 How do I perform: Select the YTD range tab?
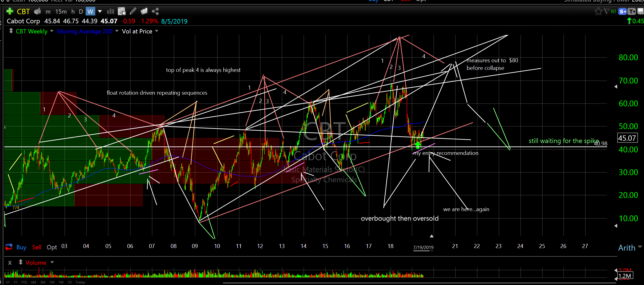coord(24,282)
